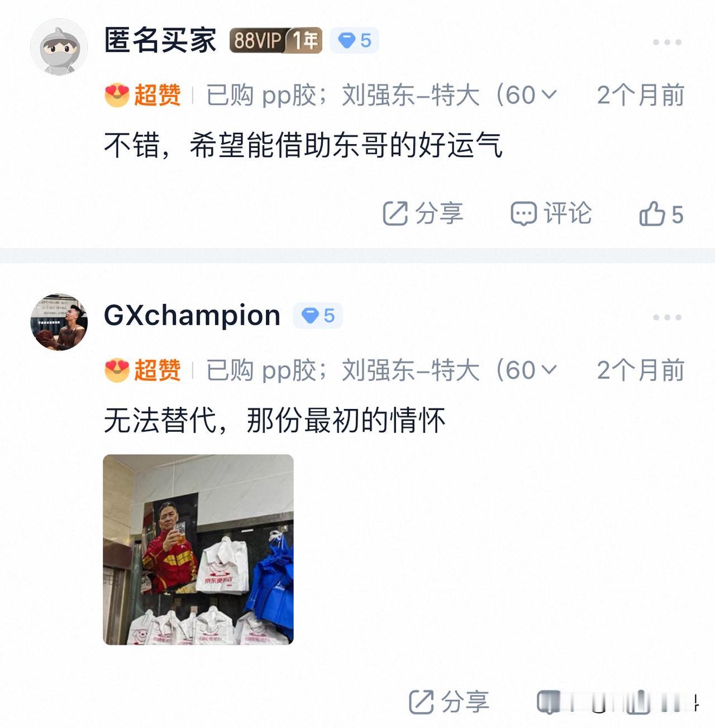This screenshot has height=728, width=715.
Task: Tap the 超赞 rating emoji on the first review
Action: click(x=117, y=95)
